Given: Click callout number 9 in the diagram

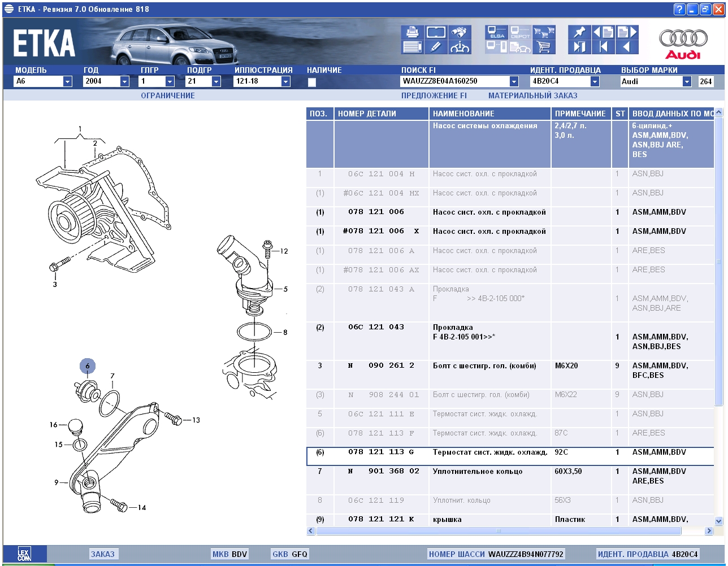Looking at the screenshot, I should coord(57,482).
